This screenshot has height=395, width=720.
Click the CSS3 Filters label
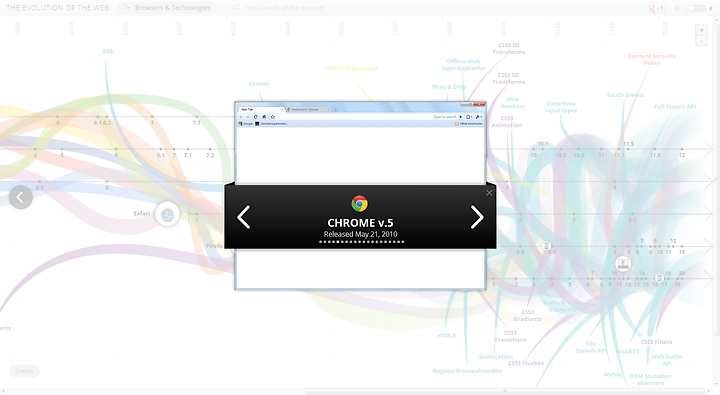coord(656,342)
